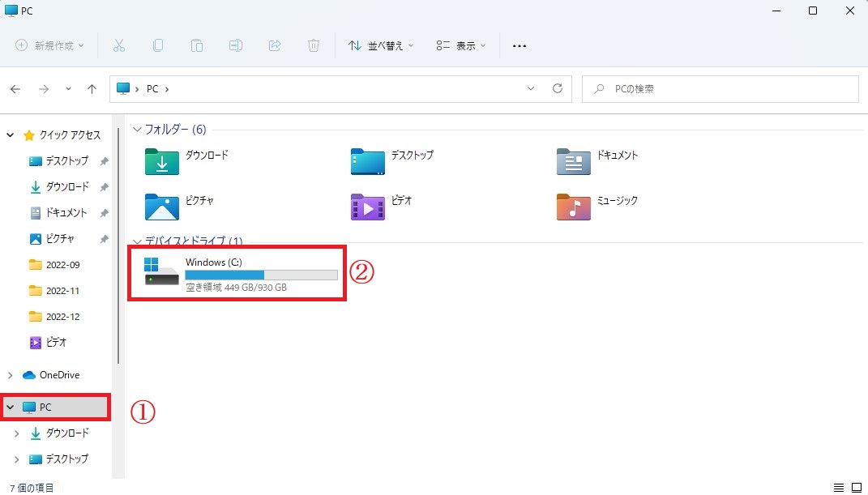Image resolution: width=868 pixels, height=495 pixels.
Task: Click the Share icon
Action: (x=275, y=45)
